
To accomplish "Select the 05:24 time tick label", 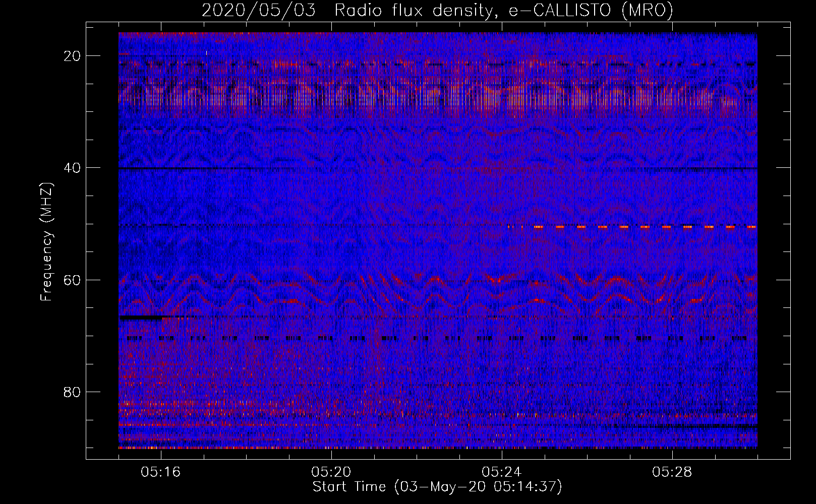I will point(502,472).
